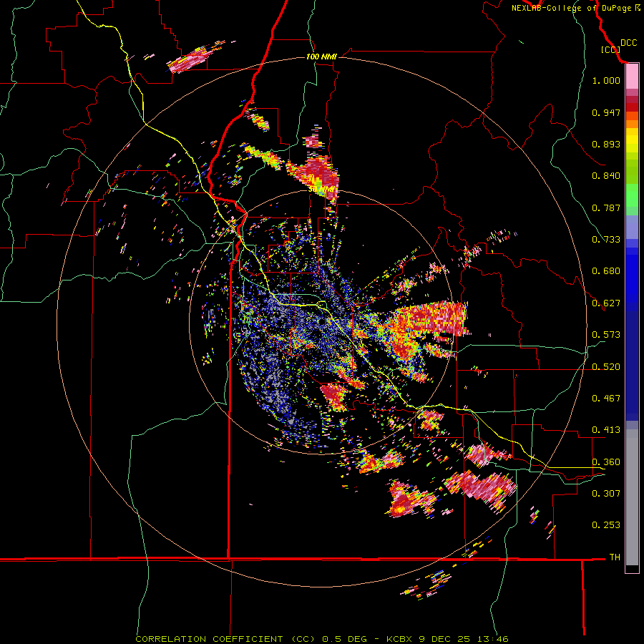Viewport: 644px width, 644px height.
Task: Click the KCBX station identifier in caption
Action: tap(400, 639)
